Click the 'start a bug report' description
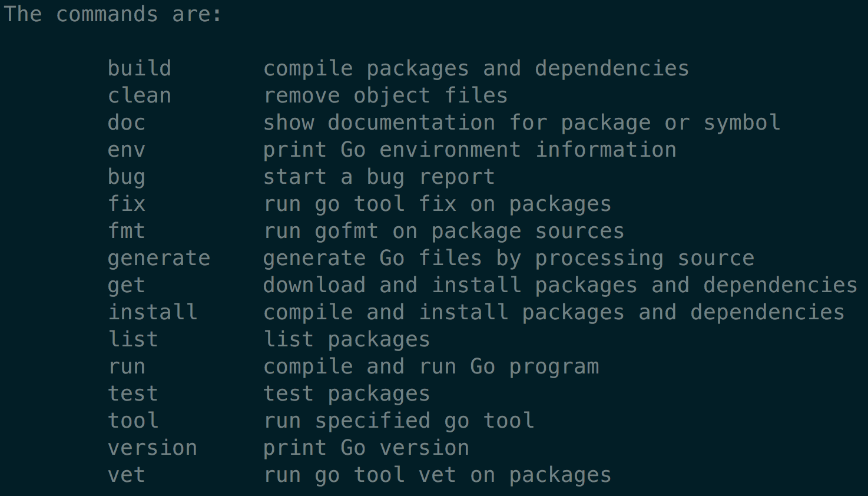 click(379, 177)
